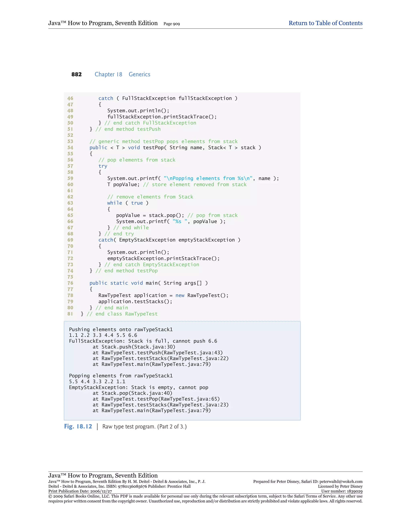Screen dimensions: 411x532
Task: Click 'Popping elements from rawTypeStack1' output line
Action: 121,376
